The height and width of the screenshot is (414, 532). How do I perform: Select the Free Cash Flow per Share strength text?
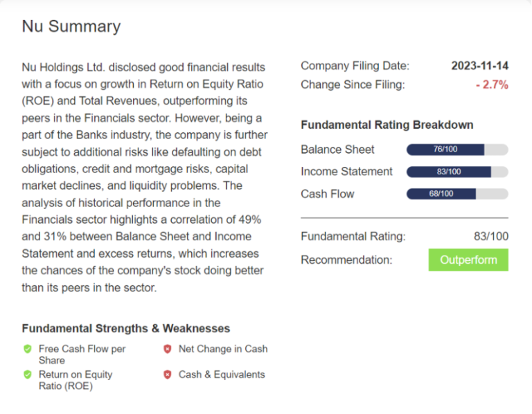[82, 354]
